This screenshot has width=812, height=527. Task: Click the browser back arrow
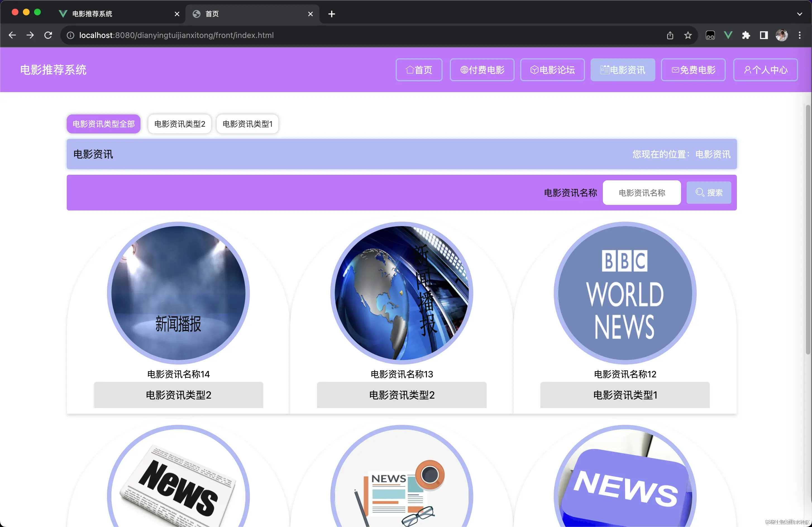[12, 35]
